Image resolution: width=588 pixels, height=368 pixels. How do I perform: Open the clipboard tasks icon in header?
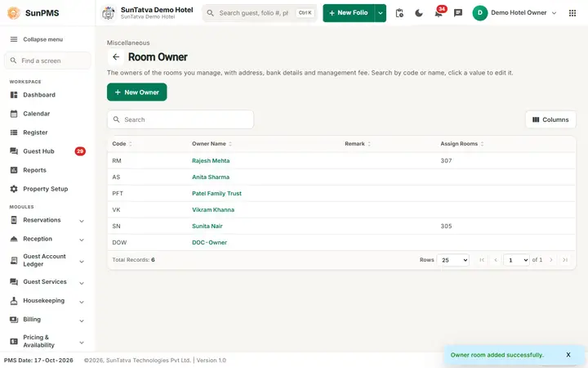coord(399,13)
